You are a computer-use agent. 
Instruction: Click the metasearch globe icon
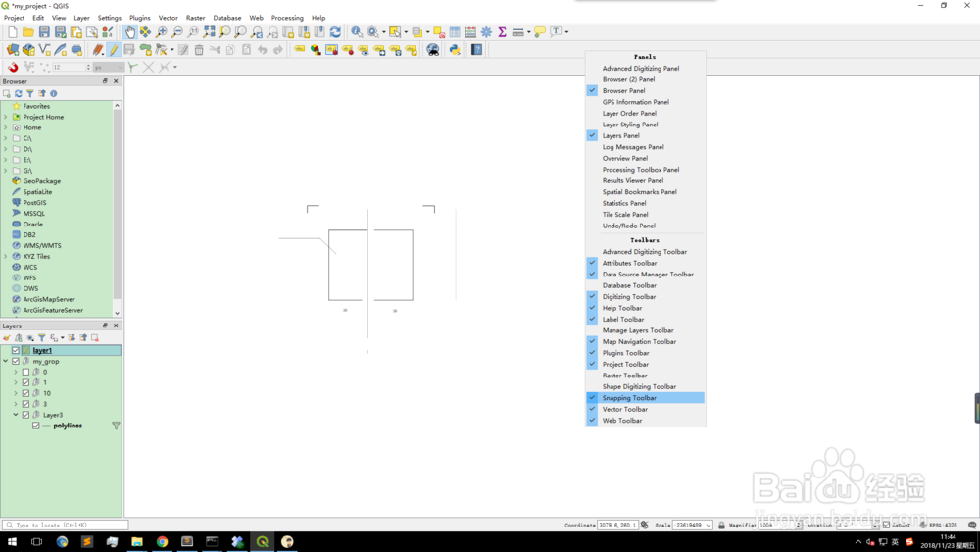point(432,49)
